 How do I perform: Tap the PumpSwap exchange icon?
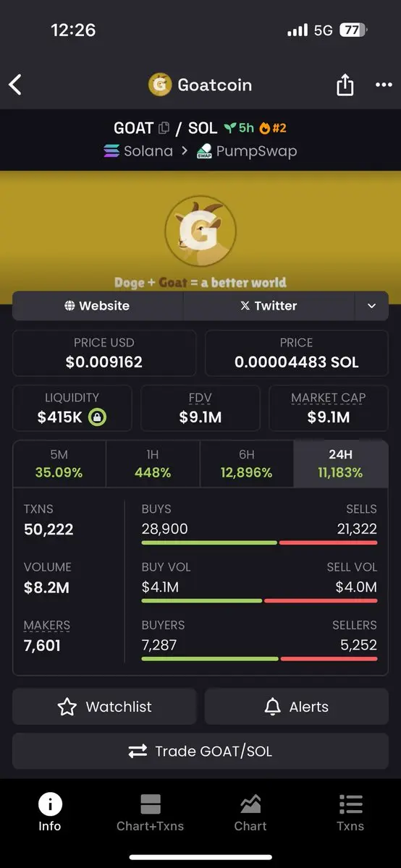204,151
